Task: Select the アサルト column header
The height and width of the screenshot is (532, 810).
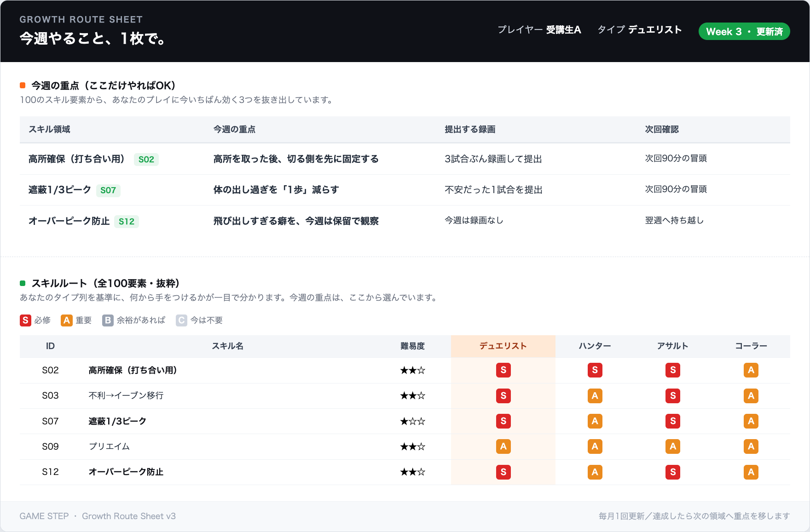Action: point(673,346)
